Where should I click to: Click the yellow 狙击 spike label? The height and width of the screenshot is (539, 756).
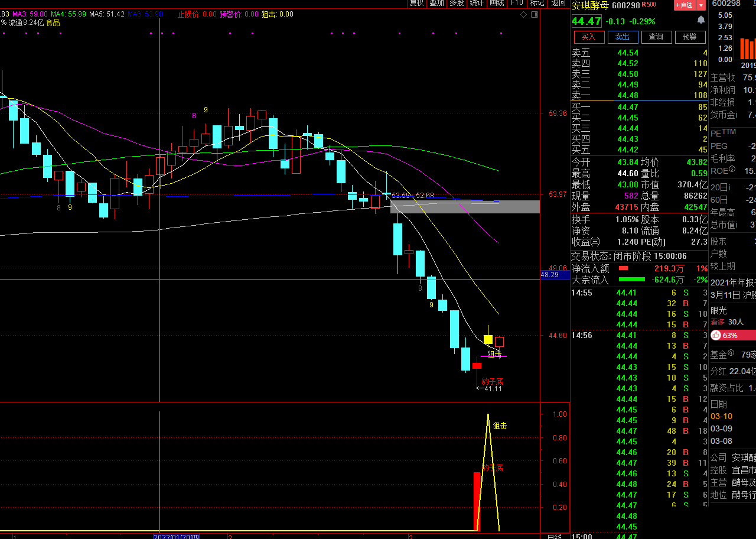(500, 426)
